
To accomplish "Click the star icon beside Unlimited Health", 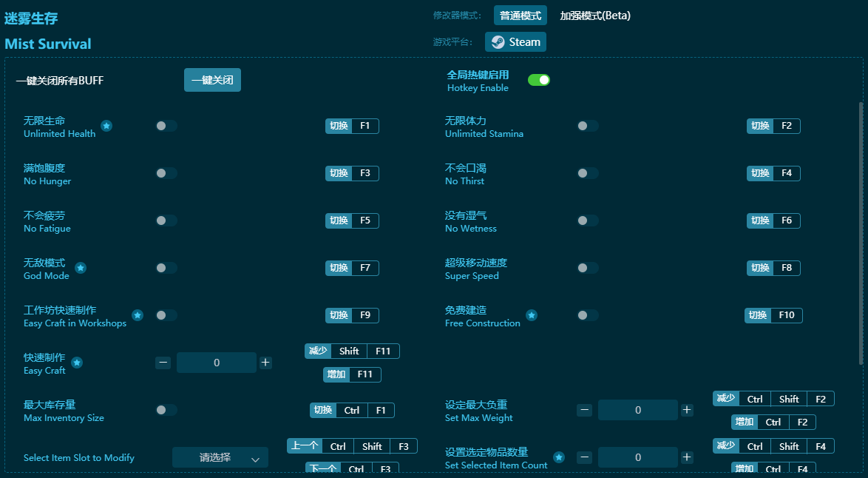I will point(106,126).
